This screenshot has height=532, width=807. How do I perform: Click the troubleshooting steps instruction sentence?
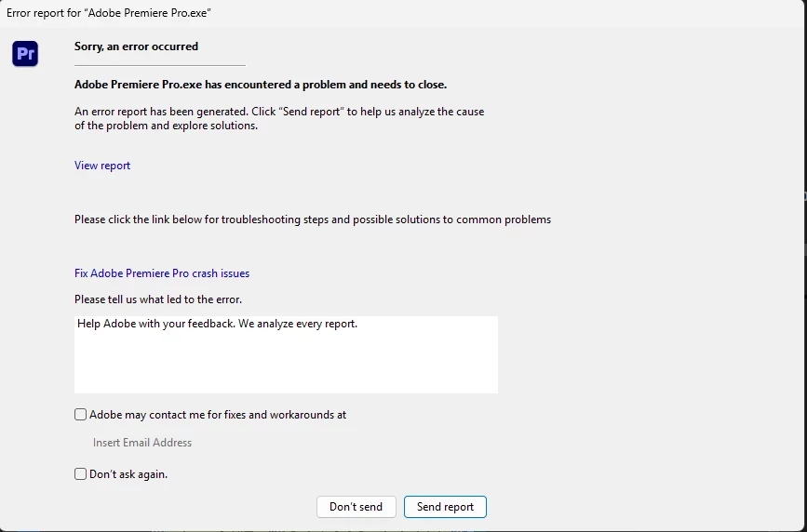click(313, 219)
